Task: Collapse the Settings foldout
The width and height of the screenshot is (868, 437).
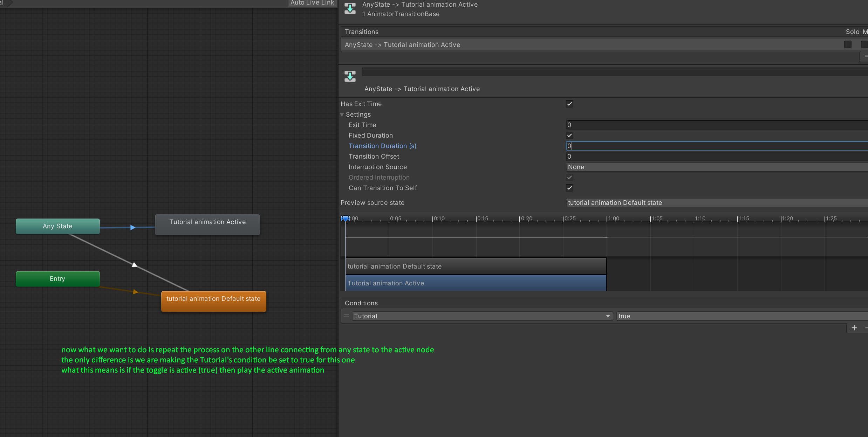Action: pyautogui.click(x=342, y=115)
